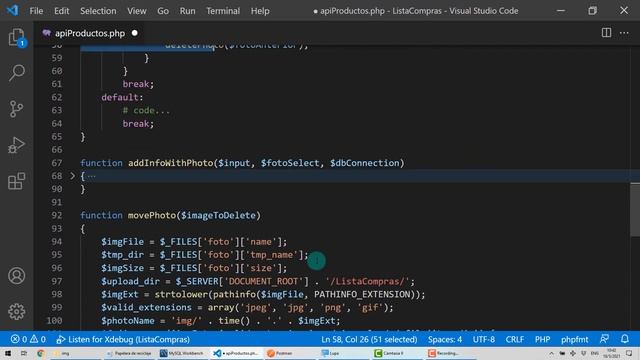The height and width of the screenshot is (360, 640).
Task: Change end of line sequence CRLF
Action: pyautogui.click(x=515, y=339)
